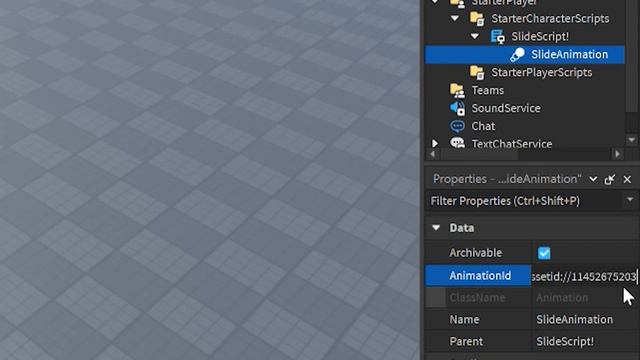Toggle the Archivable checkbox
The height and width of the screenshot is (360, 640).
tap(544, 253)
